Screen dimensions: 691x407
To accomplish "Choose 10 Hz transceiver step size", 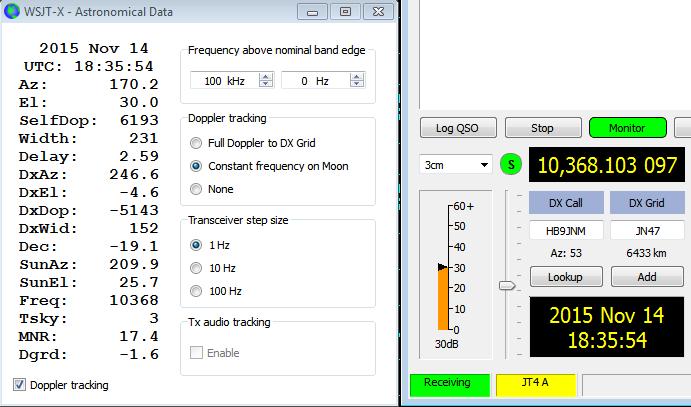I will (x=196, y=268).
